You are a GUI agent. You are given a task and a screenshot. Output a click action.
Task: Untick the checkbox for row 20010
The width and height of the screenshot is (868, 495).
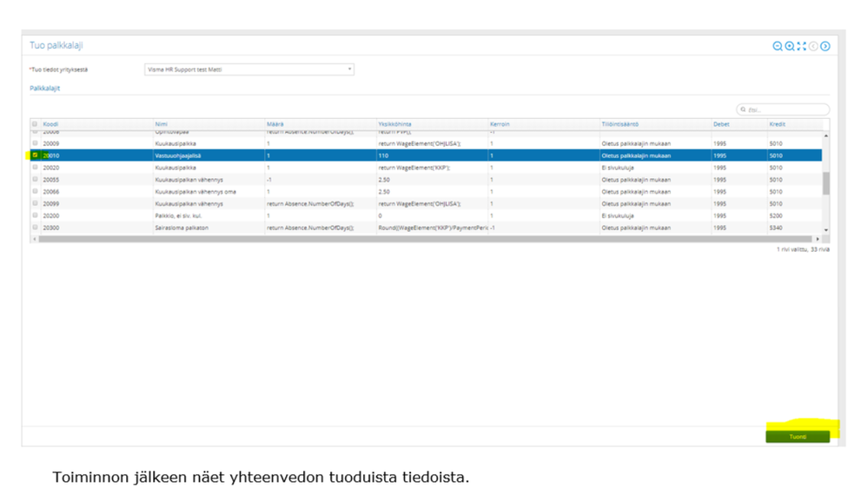click(35, 155)
